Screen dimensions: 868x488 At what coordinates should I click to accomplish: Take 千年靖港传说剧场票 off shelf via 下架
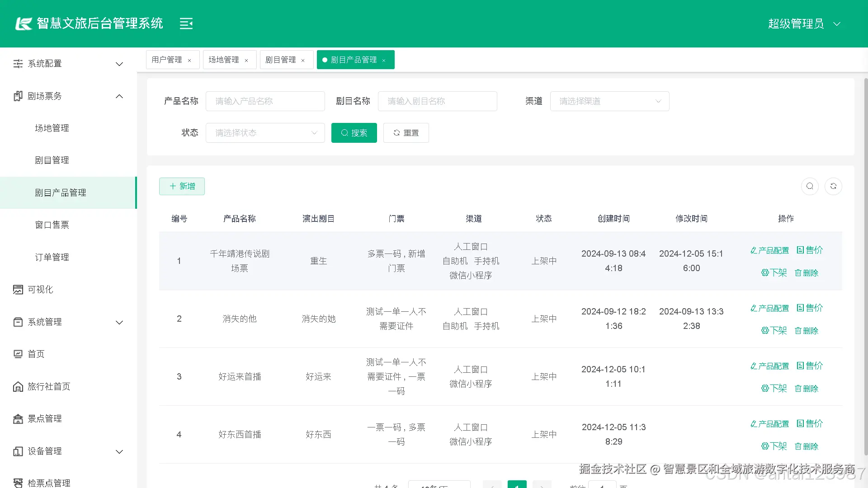tap(774, 273)
